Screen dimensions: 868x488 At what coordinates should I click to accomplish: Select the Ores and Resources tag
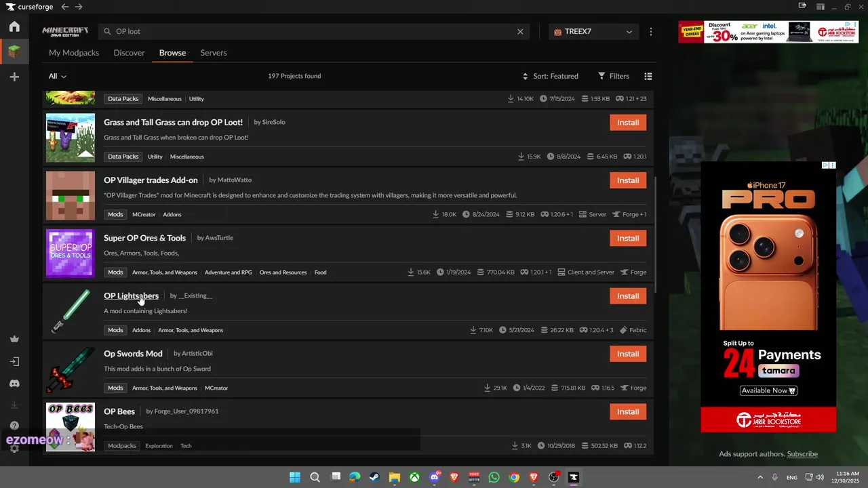point(283,272)
